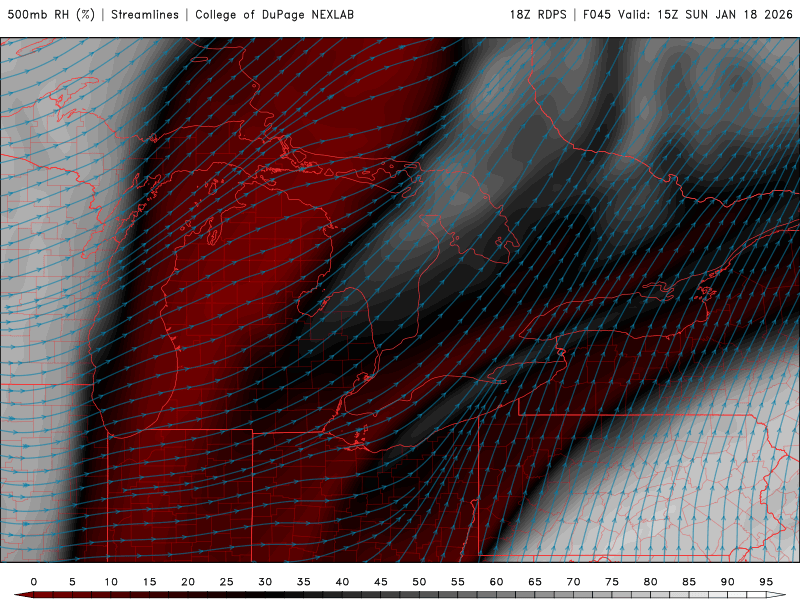
Task: Click the '50' color bar label
Action: (419, 582)
